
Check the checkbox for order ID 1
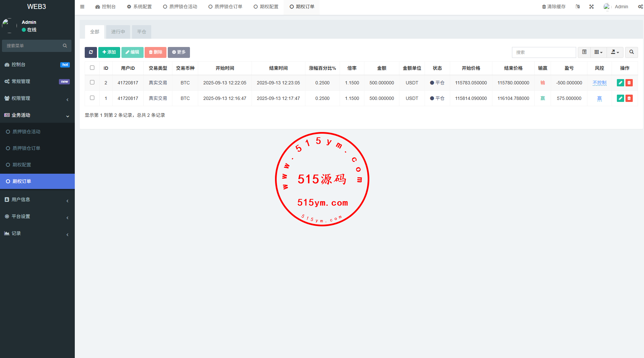pyautogui.click(x=92, y=98)
